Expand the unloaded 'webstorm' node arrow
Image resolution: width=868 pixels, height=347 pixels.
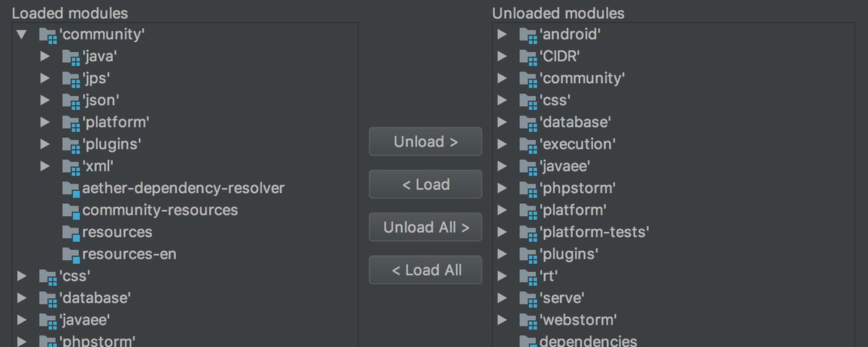click(x=503, y=320)
